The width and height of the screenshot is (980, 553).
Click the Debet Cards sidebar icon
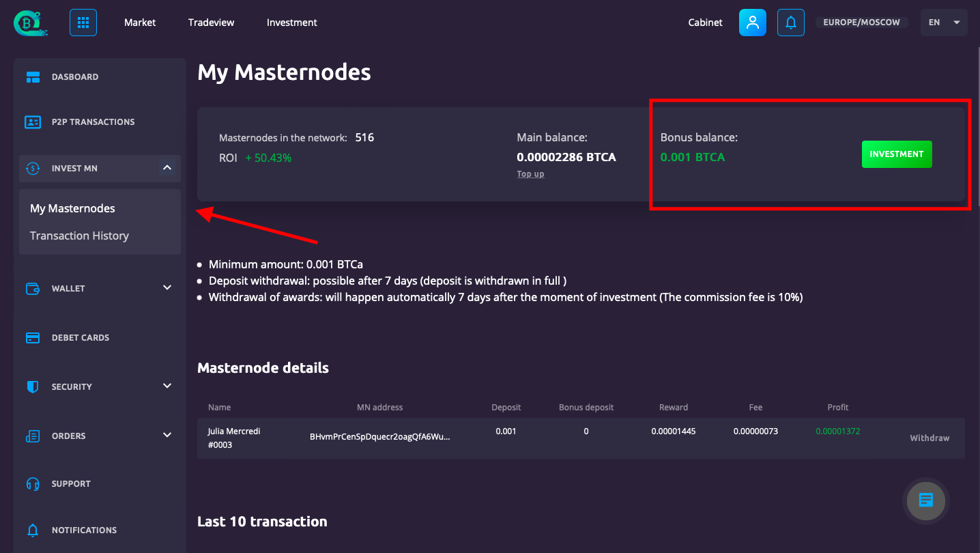(33, 338)
